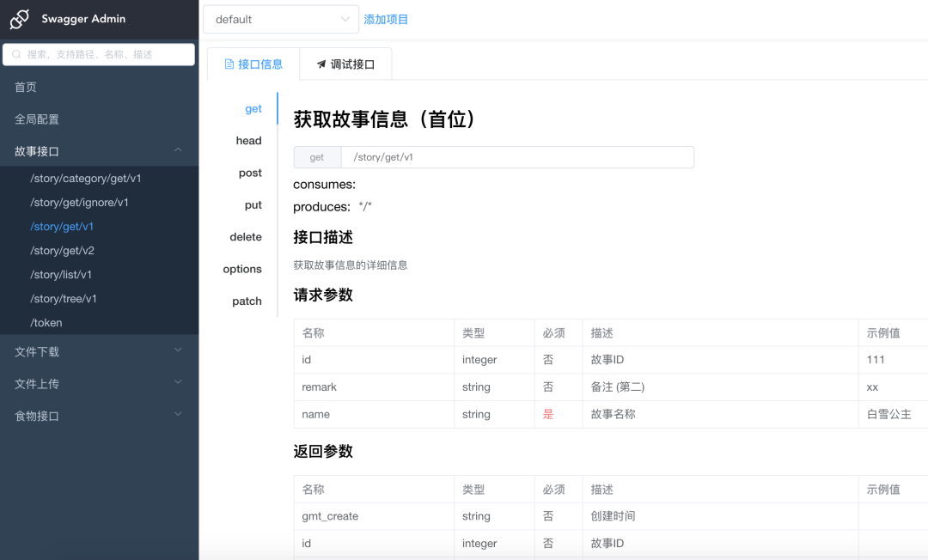Switch to the 调试接口 tab
Image resolution: width=928 pixels, height=560 pixels.
tap(345, 64)
